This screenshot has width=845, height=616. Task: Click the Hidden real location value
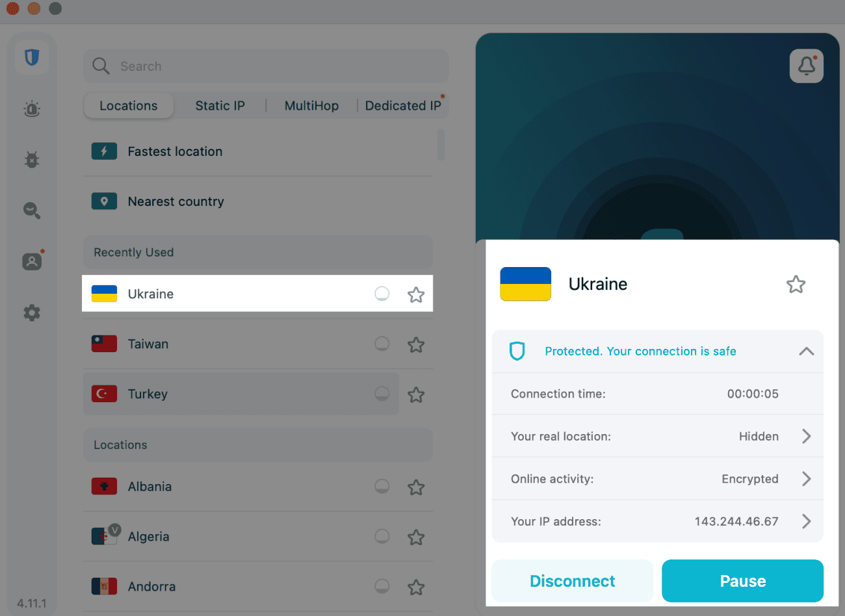click(x=759, y=436)
